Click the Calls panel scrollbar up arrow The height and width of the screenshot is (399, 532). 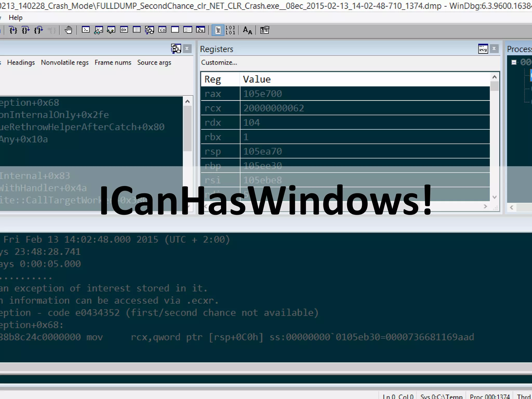[x=188, y=101]
